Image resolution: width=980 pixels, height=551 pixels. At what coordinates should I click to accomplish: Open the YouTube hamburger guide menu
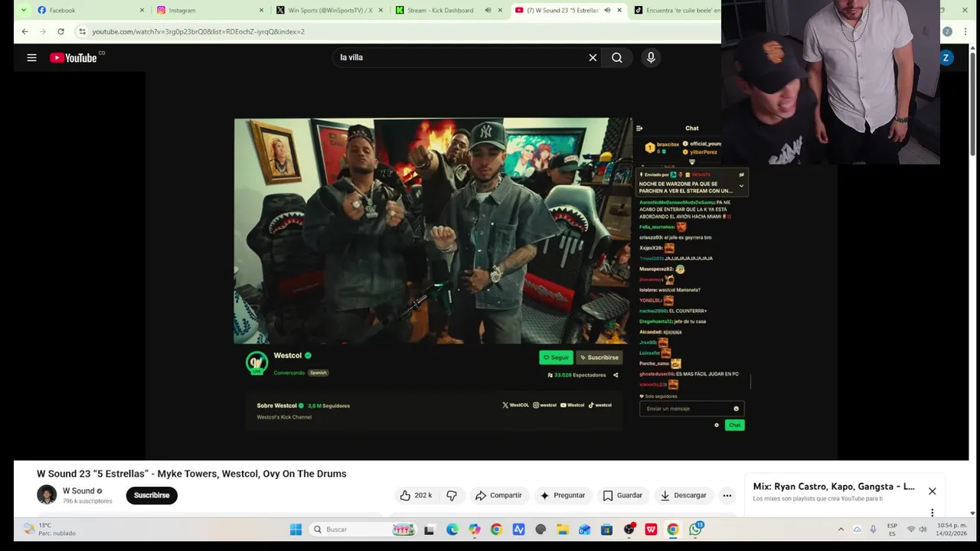[31, 57]
